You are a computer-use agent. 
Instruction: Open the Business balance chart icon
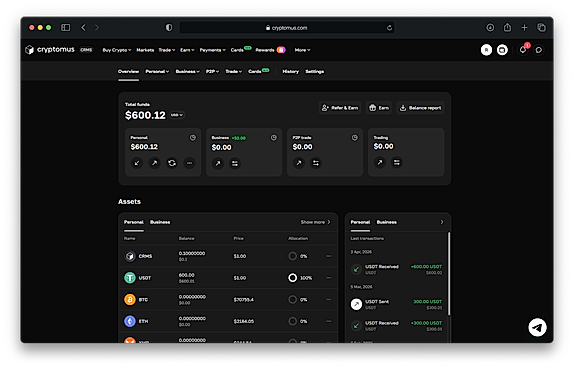(x=274, y=138)
